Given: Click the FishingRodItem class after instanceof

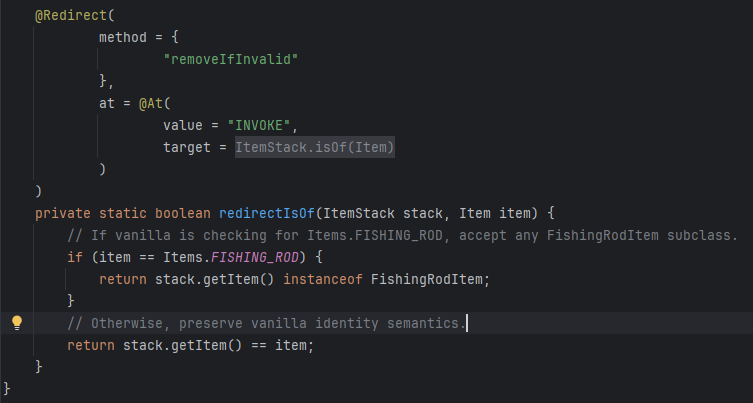Looking at the screenshot, I should coord(431,278).
